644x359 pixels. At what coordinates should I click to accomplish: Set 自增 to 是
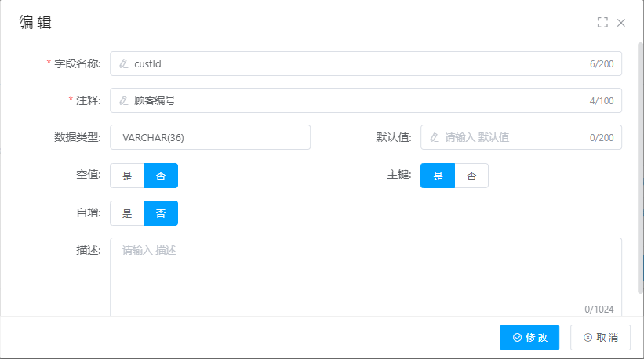(127, 213)
